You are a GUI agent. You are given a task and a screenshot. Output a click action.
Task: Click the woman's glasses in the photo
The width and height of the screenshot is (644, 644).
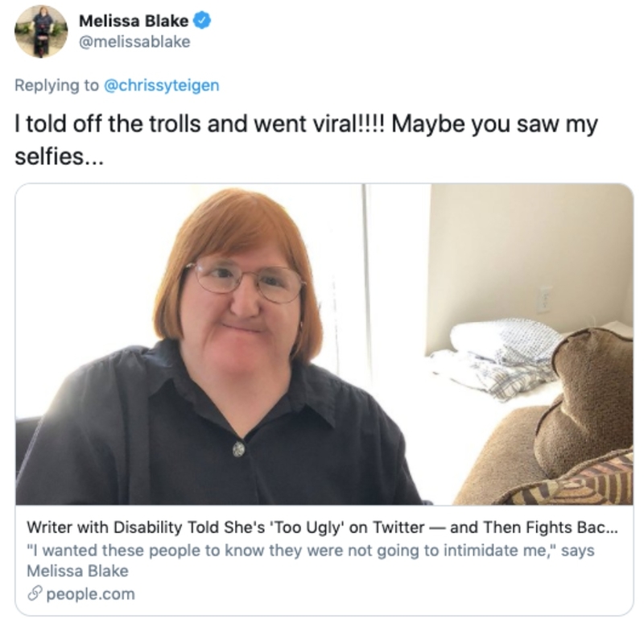pyautogui.click(x=246, y=281)
